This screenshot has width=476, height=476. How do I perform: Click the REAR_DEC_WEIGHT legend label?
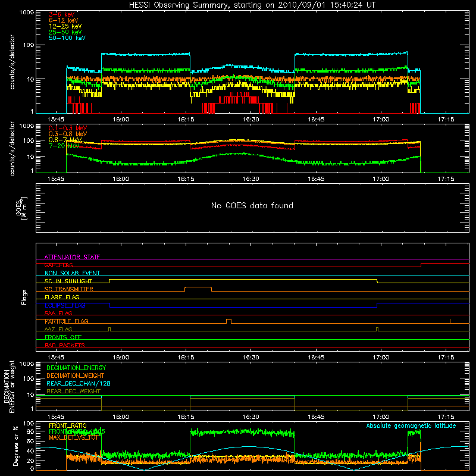tap(73, 392)
